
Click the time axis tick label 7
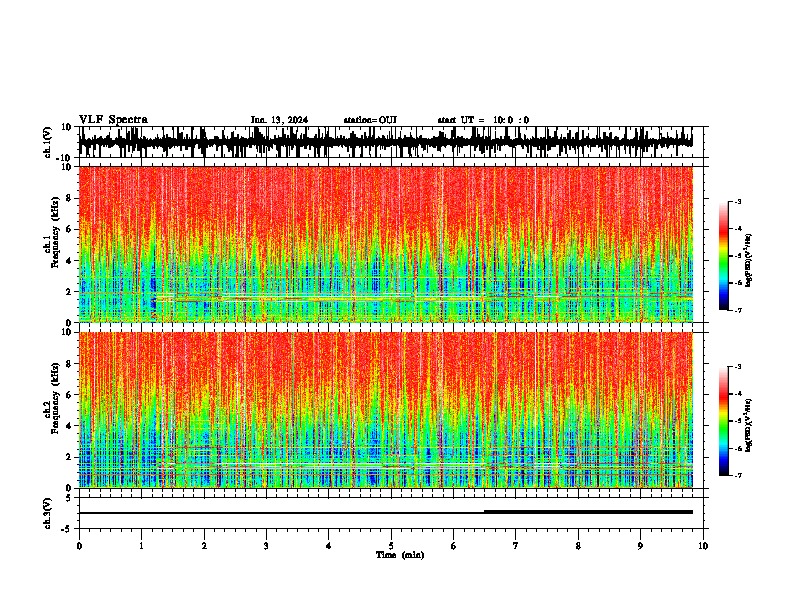tap(516, 546)
